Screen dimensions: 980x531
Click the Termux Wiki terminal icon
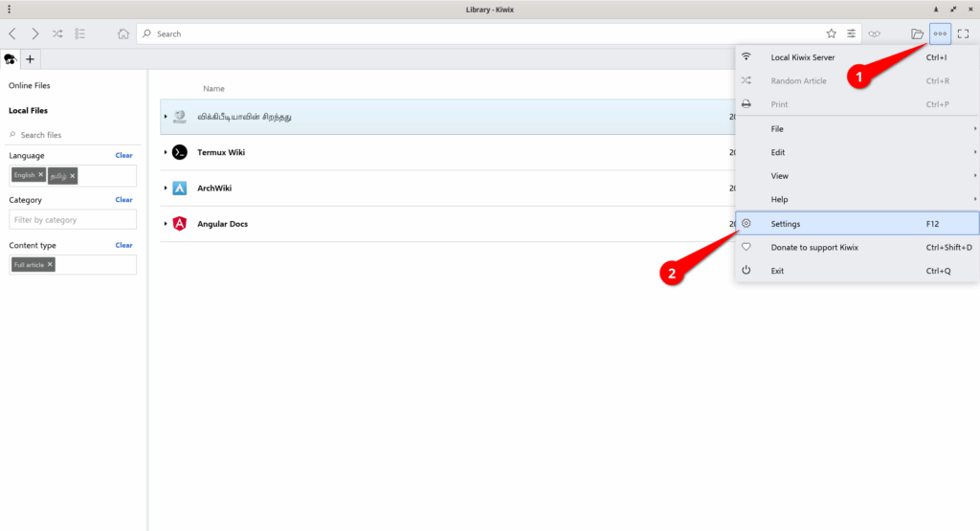click(179, 152)
